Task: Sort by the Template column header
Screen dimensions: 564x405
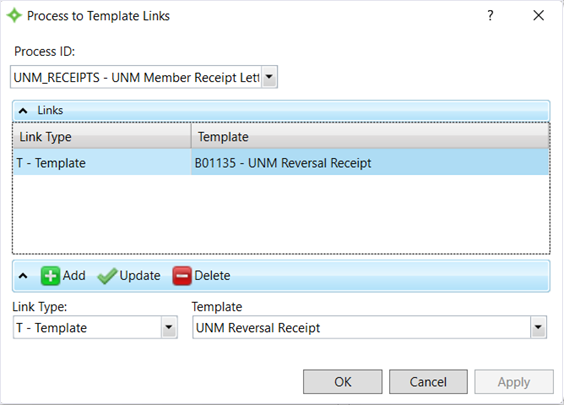Action: (x=370, y=136)
